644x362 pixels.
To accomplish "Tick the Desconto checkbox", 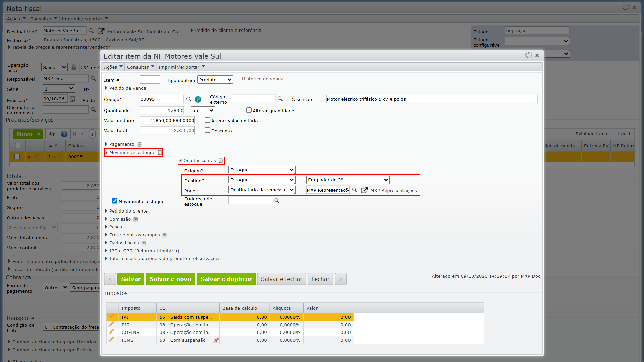I will click(207, 130).
